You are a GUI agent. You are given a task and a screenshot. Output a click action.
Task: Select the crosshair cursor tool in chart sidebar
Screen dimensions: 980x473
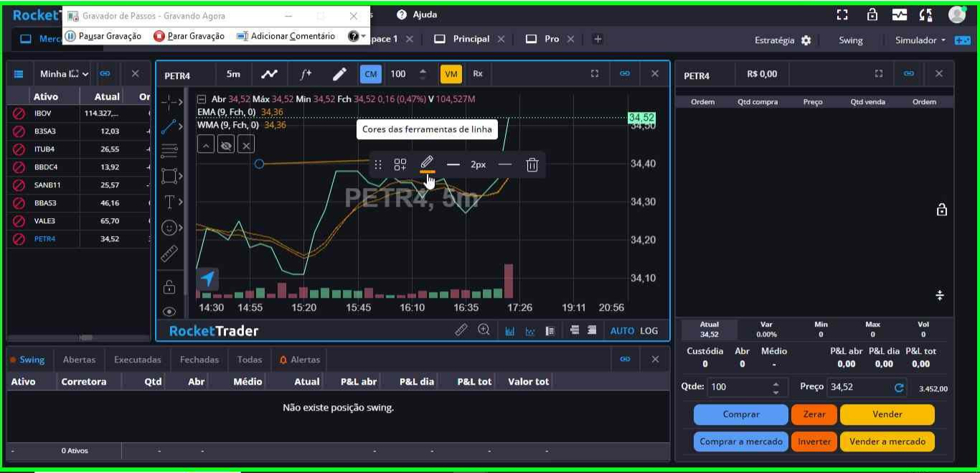point(169,102)
